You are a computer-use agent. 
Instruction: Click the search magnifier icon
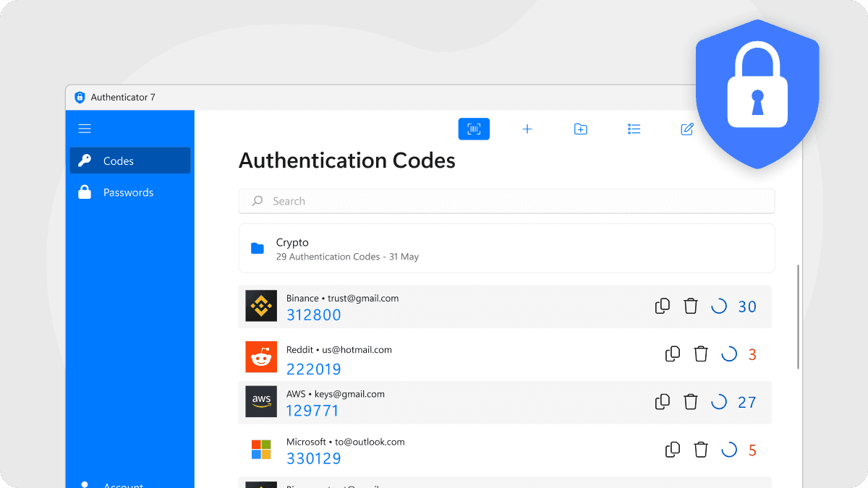257,201
